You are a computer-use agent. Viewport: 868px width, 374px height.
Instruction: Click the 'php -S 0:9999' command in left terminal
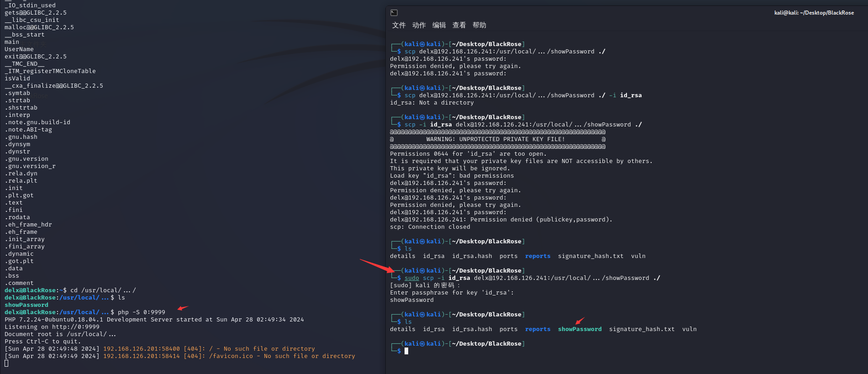pyautogui.click(x=141, y=312)
